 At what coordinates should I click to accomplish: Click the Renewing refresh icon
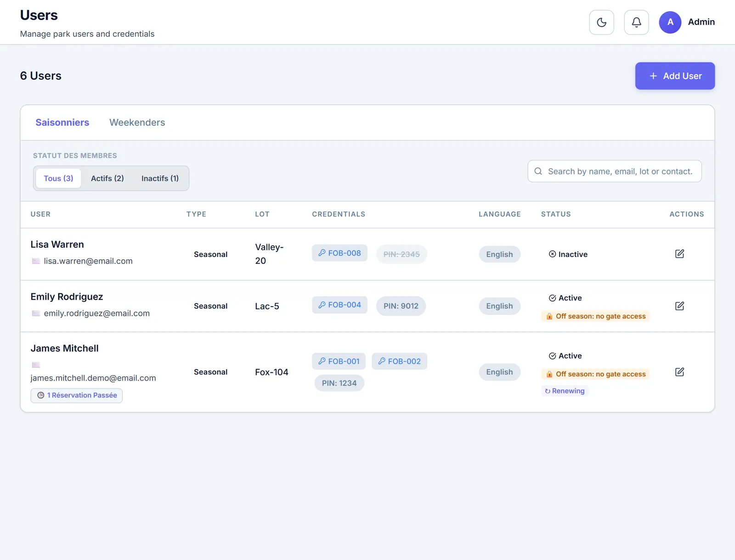[x=547, y=391]
